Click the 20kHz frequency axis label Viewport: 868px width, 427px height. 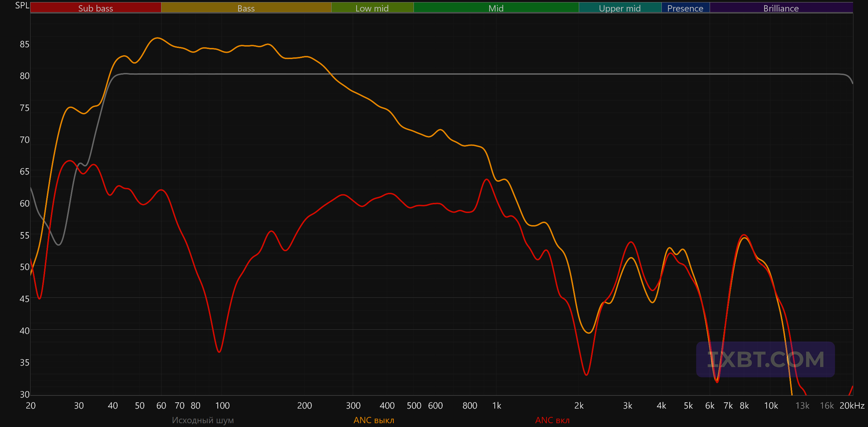coord(852,406)
